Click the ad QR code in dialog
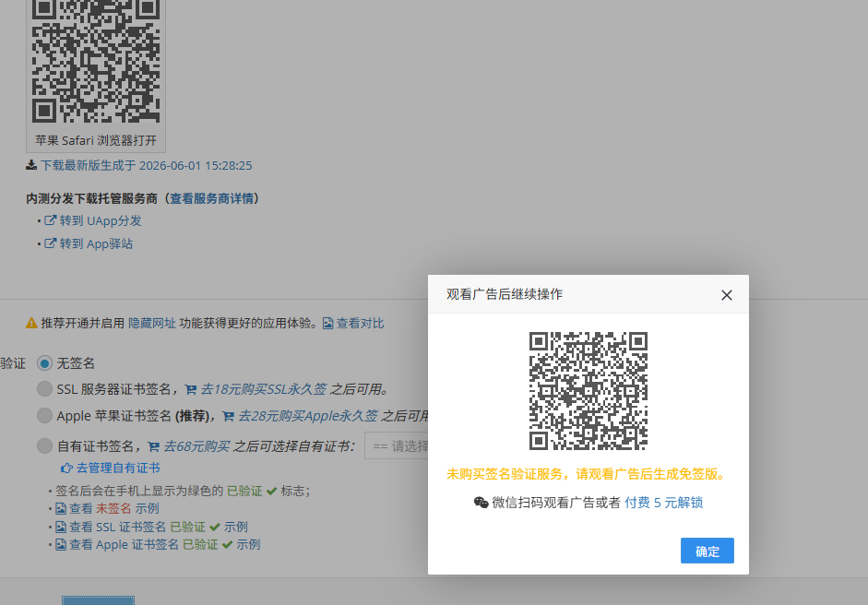This screenshot has height=605, width=868. [x=589, y=391]
